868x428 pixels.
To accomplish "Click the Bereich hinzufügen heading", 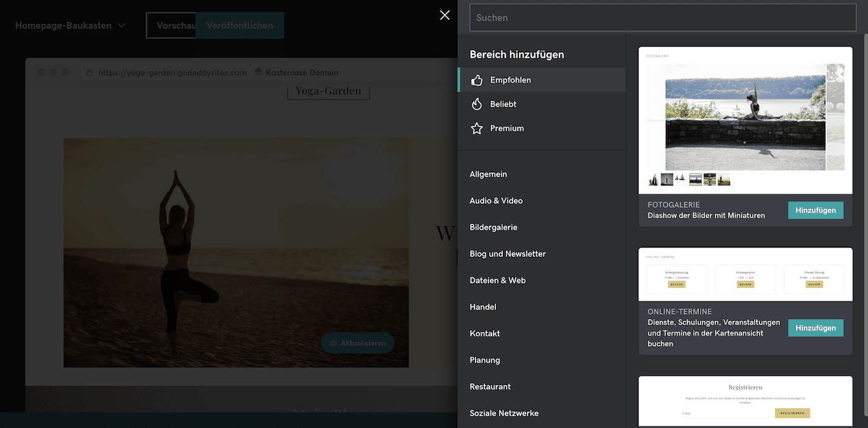I will coord(517,55).
